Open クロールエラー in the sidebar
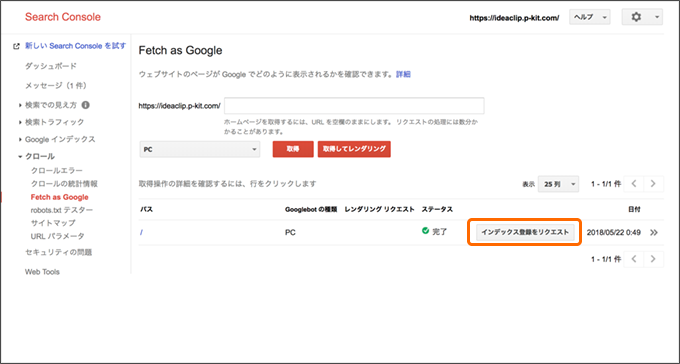The image size is (680, 364). 57,171
